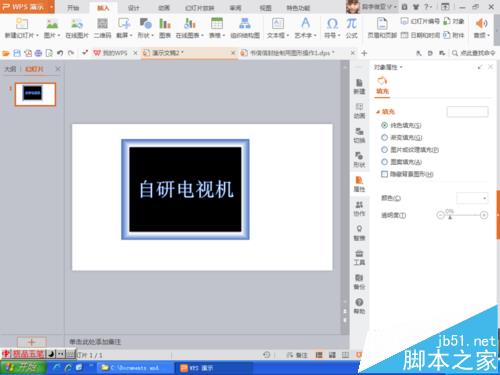The width and height of the screenshot is (500, 375).
Task: Decrease transparency with the minus button
Action: 440,215
